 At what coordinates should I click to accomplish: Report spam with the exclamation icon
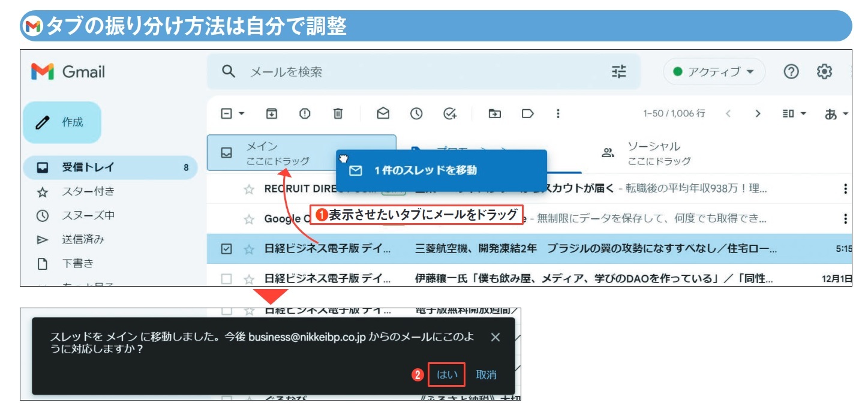pyautogui.click(x=305, y=113)
